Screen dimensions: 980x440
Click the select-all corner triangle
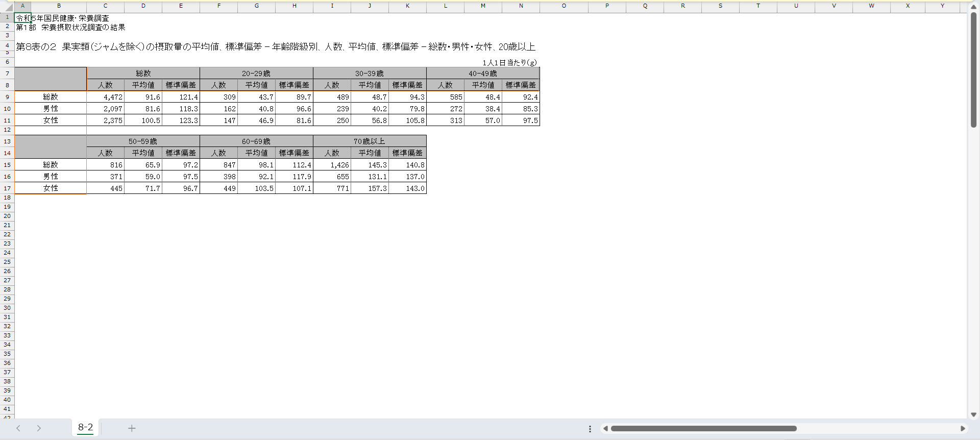(x=9, y=7)
